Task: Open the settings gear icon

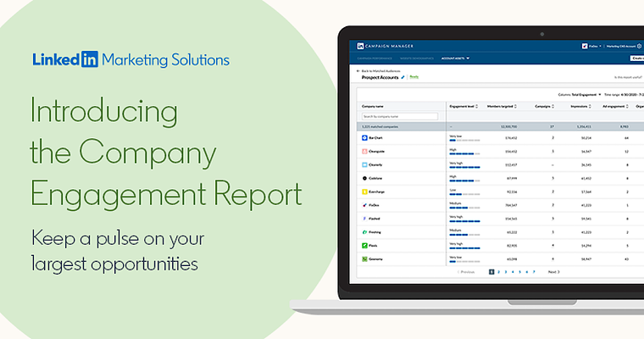Action: [639, 46]
